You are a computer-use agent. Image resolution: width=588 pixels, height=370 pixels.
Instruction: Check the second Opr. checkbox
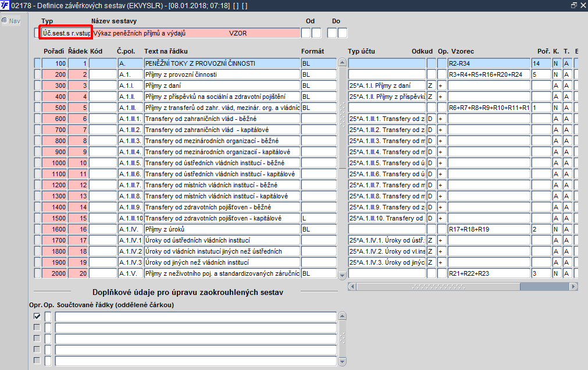click(x=37, y=327)
